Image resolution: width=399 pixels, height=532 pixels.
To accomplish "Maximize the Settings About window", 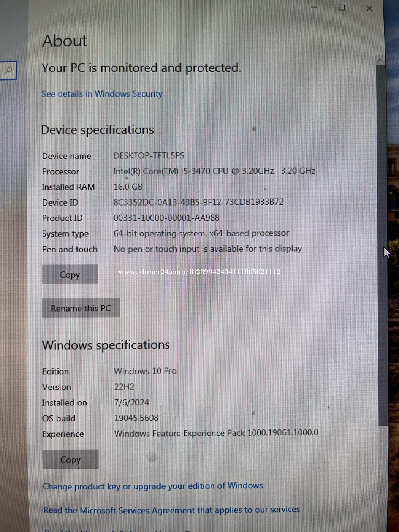I will (x=342, y=8).
